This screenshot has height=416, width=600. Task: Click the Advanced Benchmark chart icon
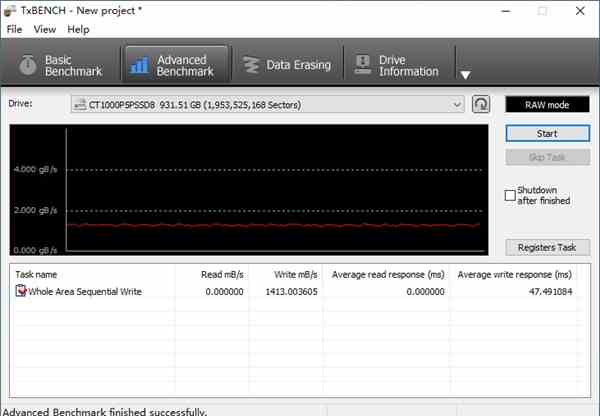point(139,66)
